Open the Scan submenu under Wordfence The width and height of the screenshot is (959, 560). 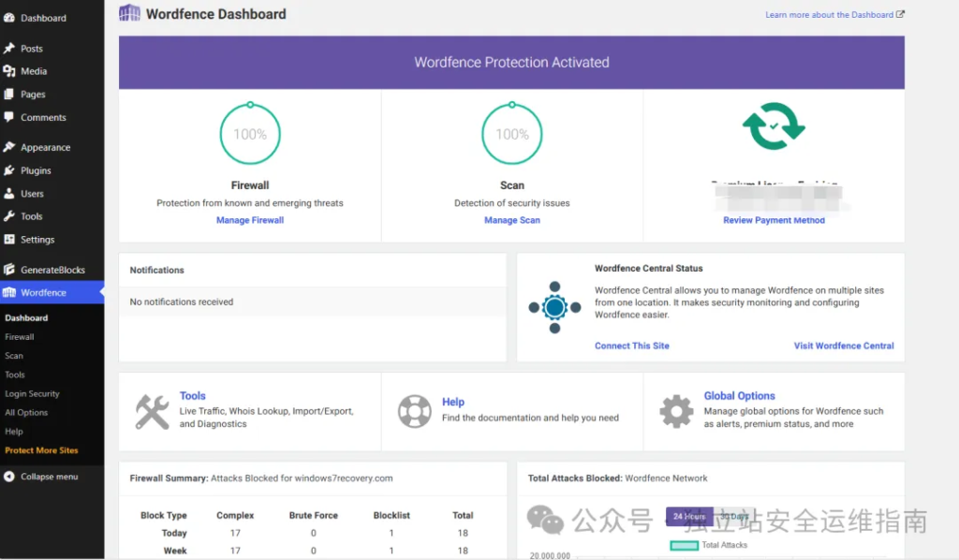point(14,356)
